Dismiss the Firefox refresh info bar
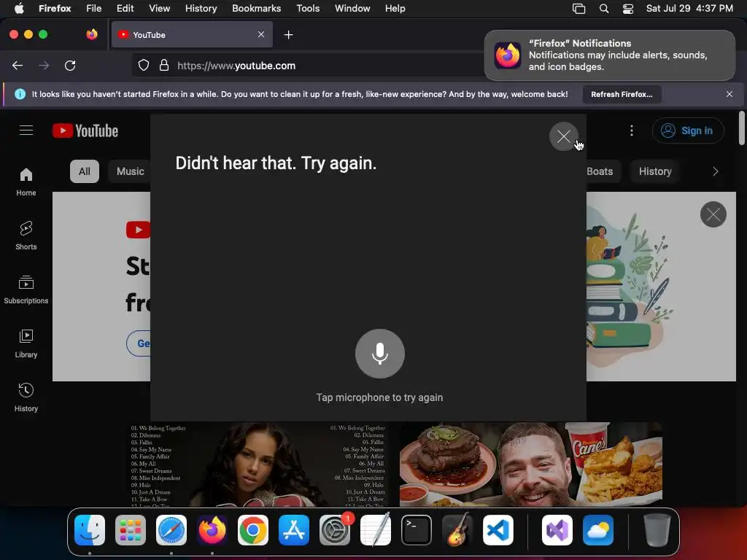 click(x=729, y=94)
